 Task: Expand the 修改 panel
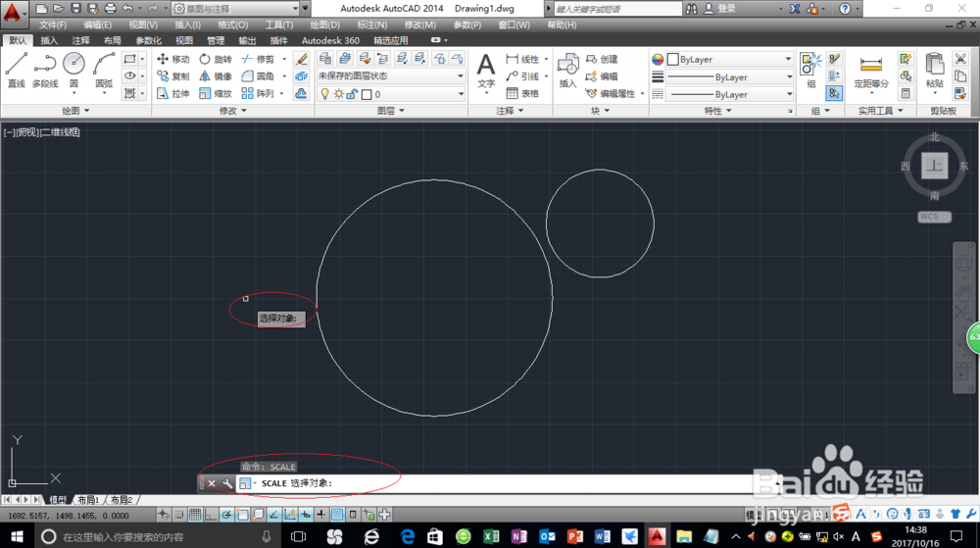point(232,111)
